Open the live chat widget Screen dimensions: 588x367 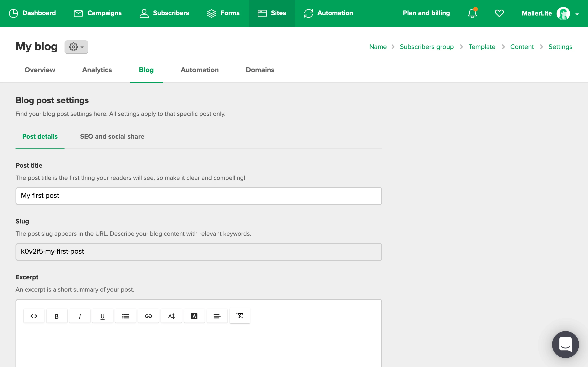click(565, 344)
